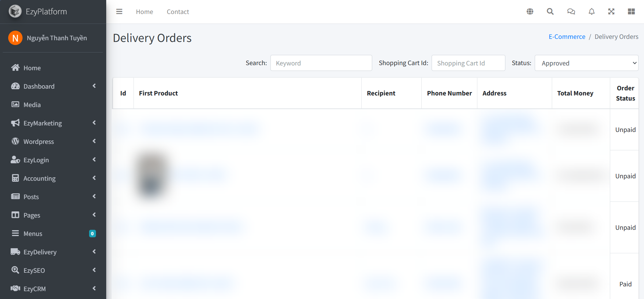
Task: Expand the Pages menu chevron
Action: [x=94, y=215]
